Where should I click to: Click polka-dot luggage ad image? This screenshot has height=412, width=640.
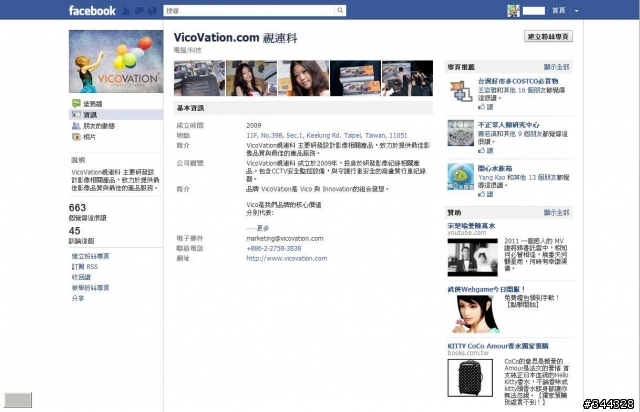470,378
